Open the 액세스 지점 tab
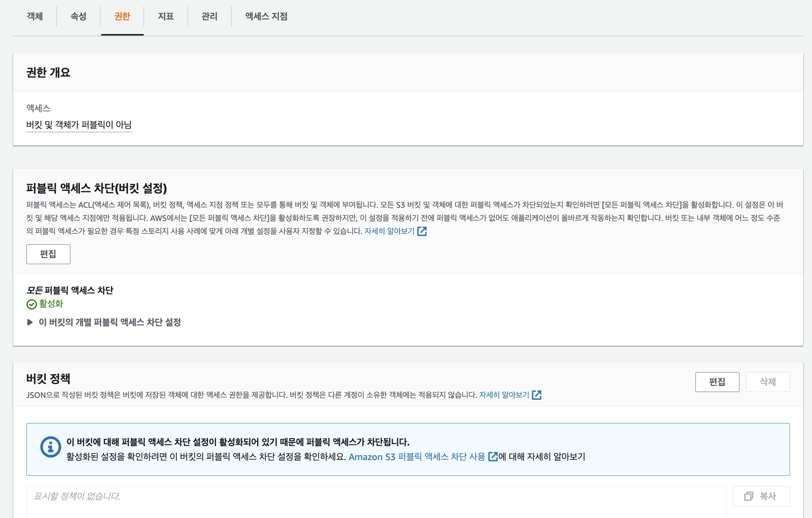Viewport: 812px width, 518px height. (x=266, y=16)
